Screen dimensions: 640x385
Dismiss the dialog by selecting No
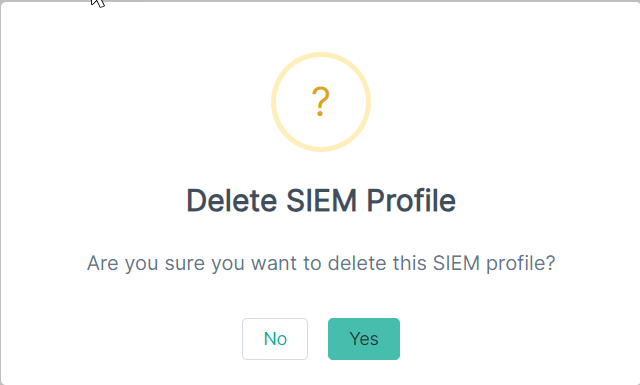click(275, 339)
